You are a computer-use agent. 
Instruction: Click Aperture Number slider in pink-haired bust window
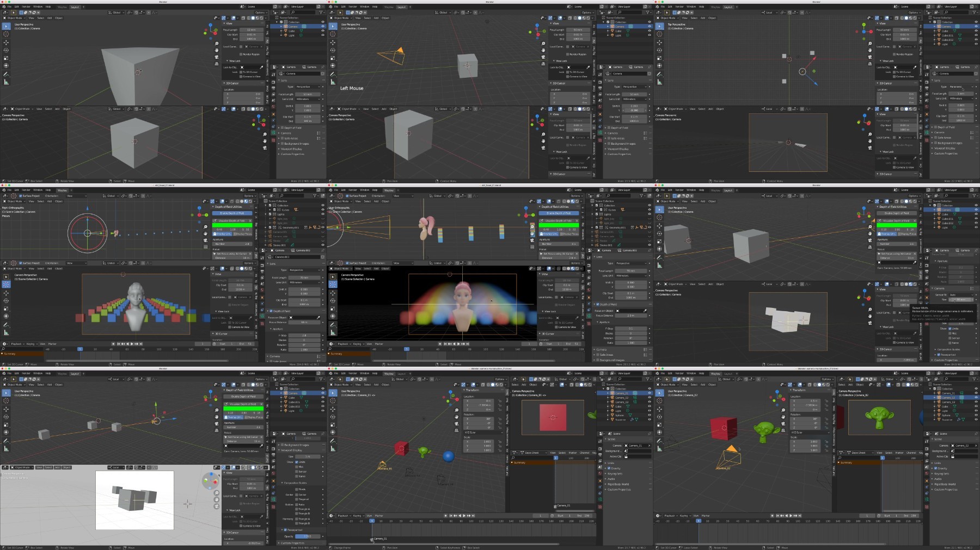[x=559, y=244]
